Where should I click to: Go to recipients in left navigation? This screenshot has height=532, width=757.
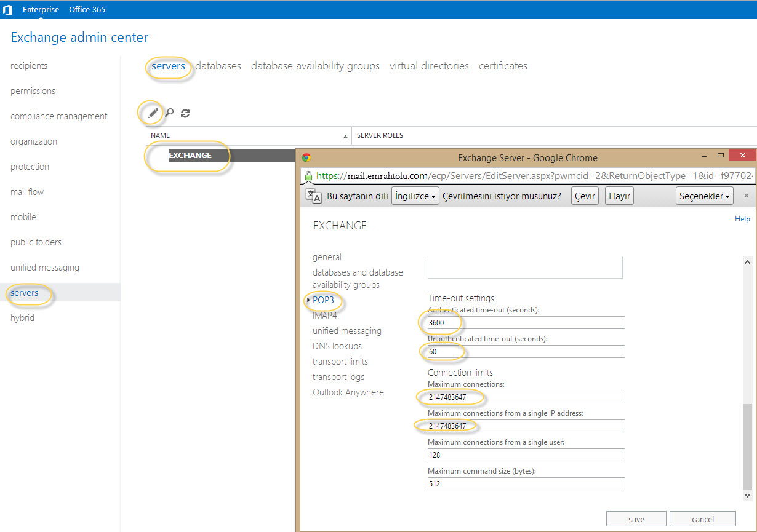coord(29,66)
